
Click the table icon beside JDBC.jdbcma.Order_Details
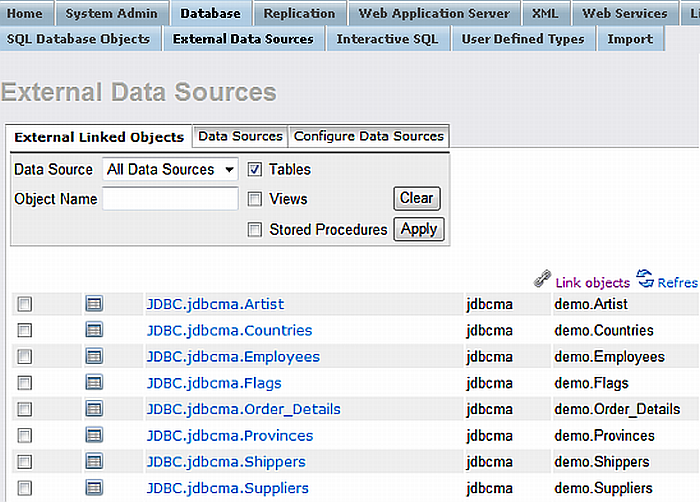pyautogui.click(x=94, y=409)
